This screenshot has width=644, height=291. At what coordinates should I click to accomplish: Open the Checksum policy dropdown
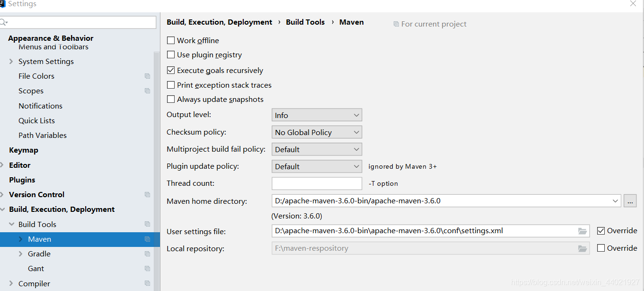pos(317,132)
